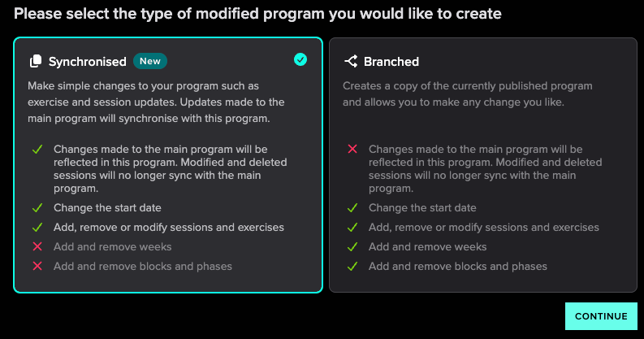644x339 pixels.
Task: Select the Synchronised program card description
Action: tap(156, 102)
